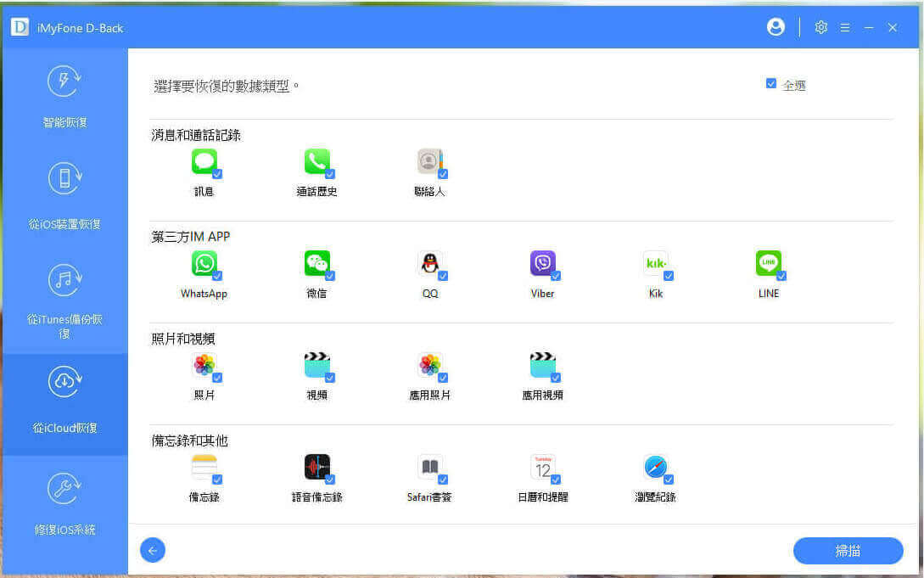
Task: Click the iMyFone D-Back title text
Action: 80,28
